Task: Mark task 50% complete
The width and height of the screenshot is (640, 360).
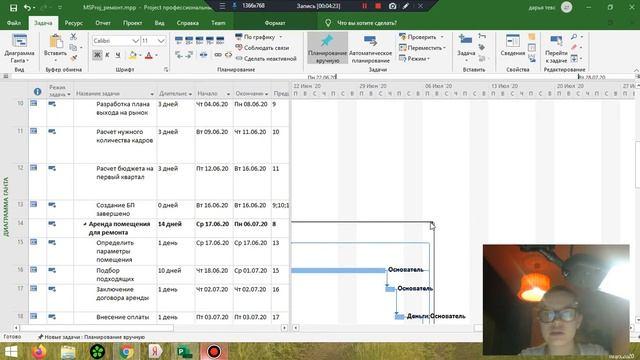Action: coord(199,40)
